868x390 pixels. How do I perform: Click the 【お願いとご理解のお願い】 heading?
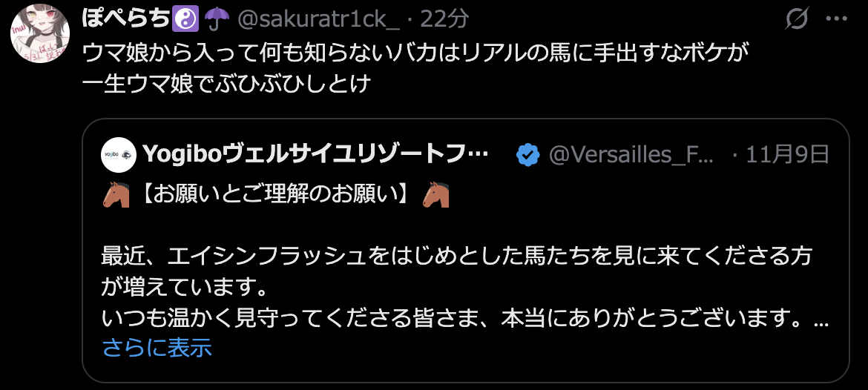tap(276, 195)
